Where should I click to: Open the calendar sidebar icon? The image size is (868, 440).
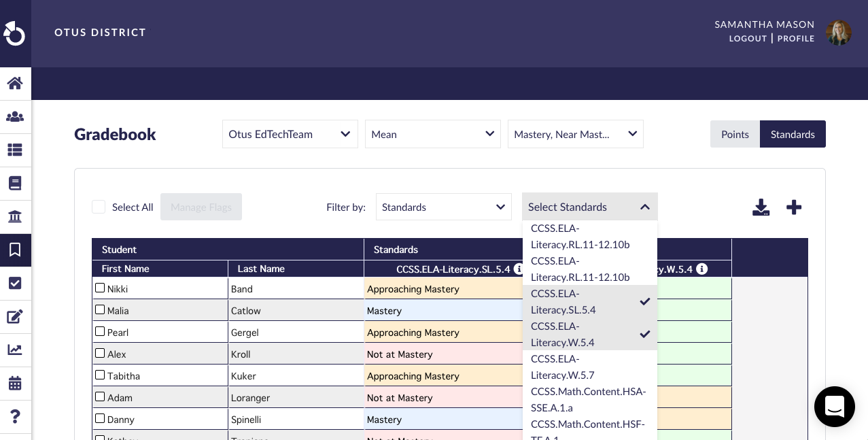point(15,384)
